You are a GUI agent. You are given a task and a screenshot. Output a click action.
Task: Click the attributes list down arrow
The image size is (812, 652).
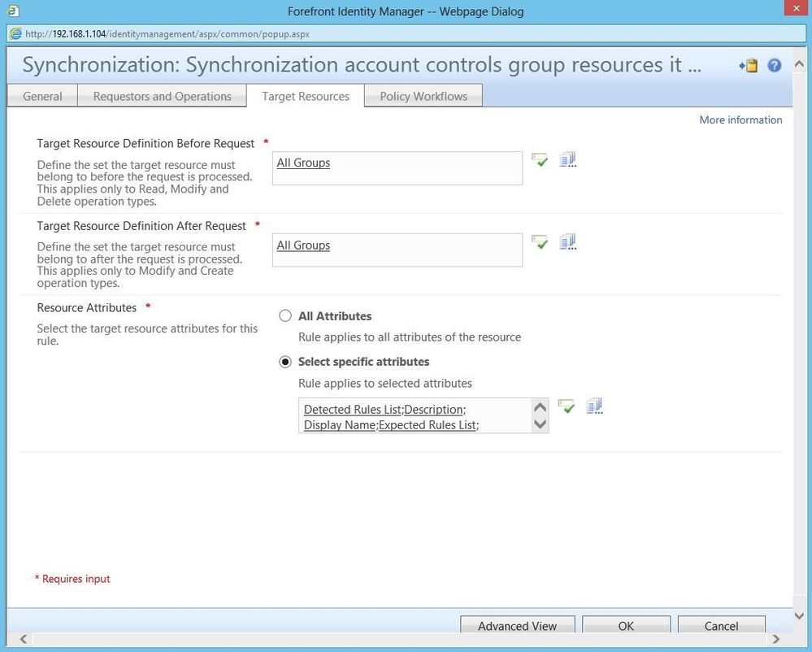(541, 424)
